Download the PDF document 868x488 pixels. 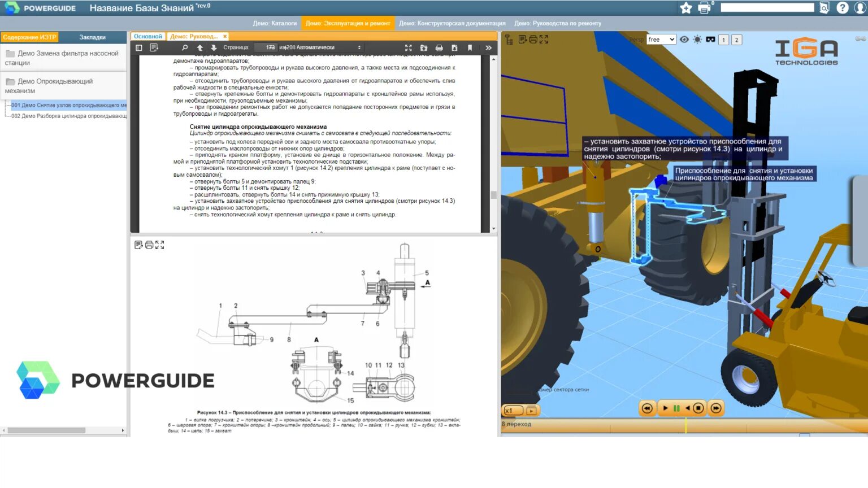point(454,48)
